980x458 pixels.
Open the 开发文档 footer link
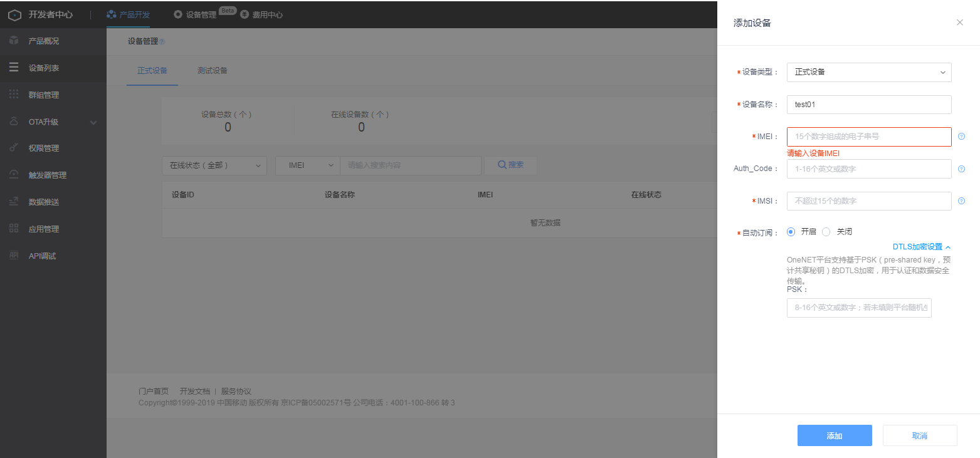click(x=195, y=391)
